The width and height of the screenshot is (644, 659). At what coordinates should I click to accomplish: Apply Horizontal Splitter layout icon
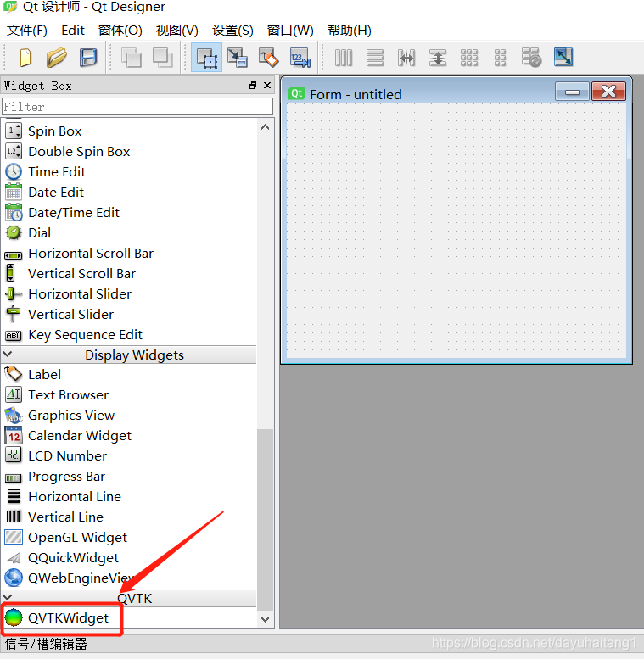pos(406,58)
